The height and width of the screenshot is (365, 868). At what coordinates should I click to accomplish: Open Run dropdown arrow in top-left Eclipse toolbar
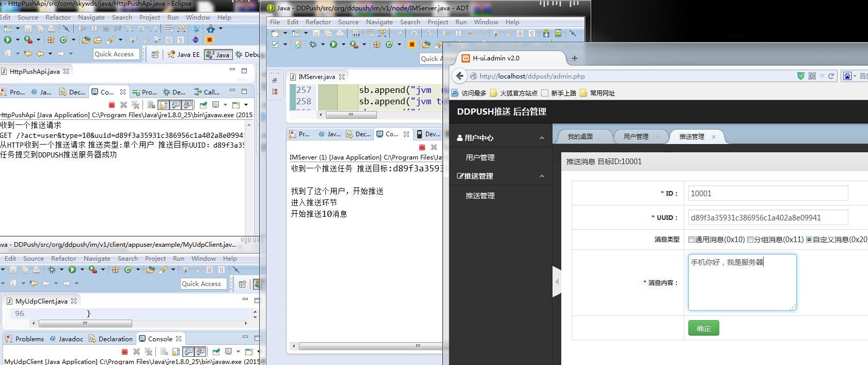click(17, 40)
